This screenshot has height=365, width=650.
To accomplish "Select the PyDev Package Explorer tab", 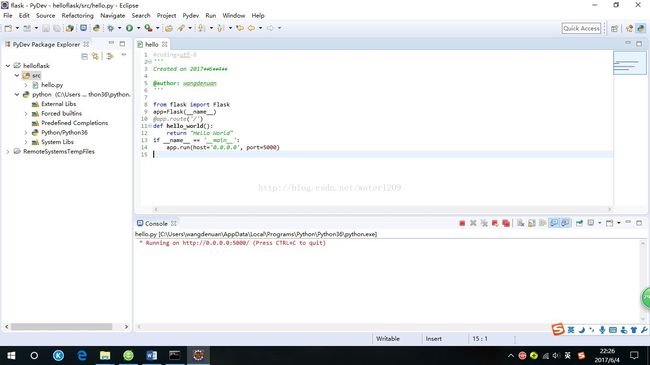I will [x=46, y=44].
